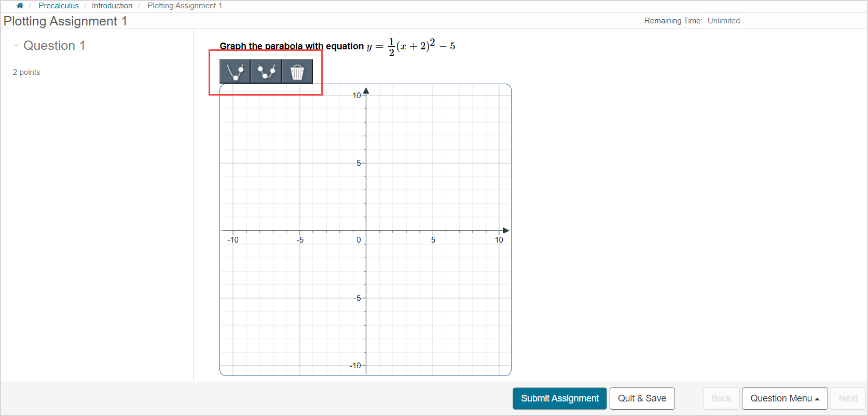This screenshot has width=868, height=416.
Task: Click the x-axis at the 5 mark
Action: pos(433,231)
